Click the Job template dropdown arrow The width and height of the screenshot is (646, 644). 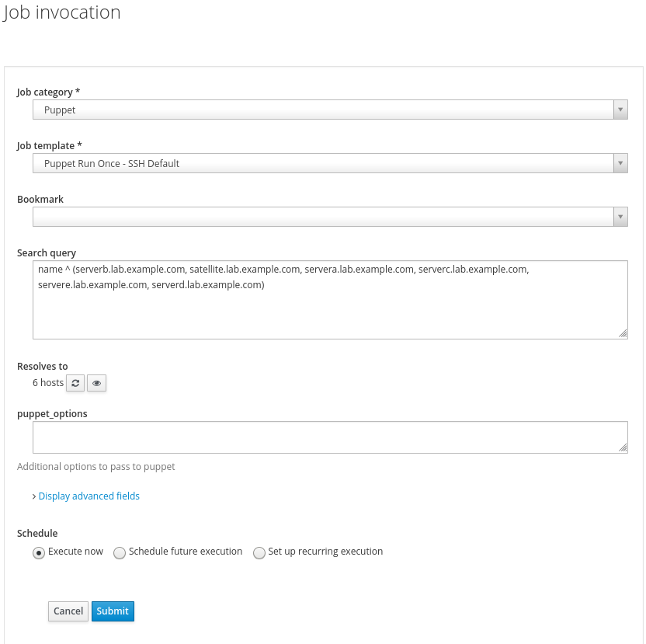620,163
